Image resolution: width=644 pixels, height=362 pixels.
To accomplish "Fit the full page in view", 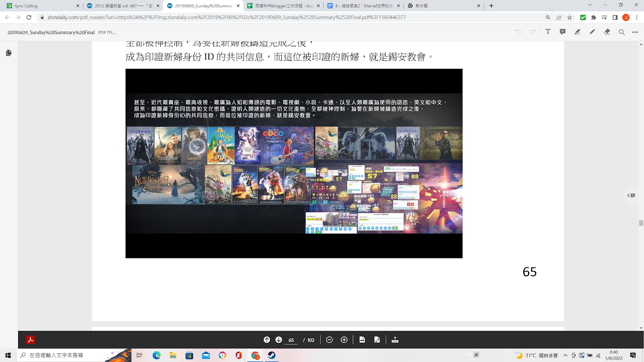I will (x=377, y=340).
